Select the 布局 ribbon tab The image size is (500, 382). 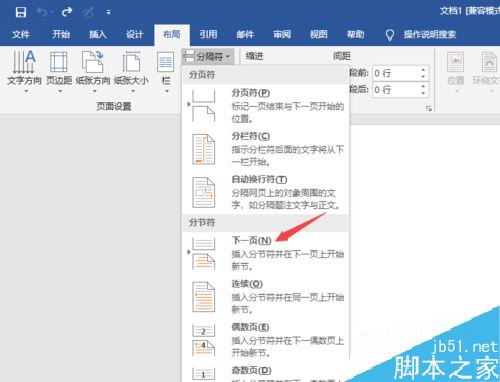pos(172,34)
